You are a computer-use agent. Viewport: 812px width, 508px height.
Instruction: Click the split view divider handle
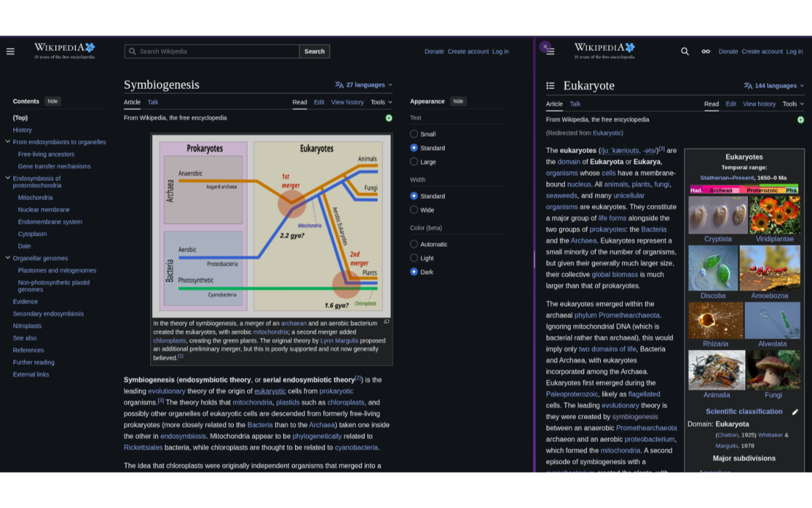click(x=534, y=259)
